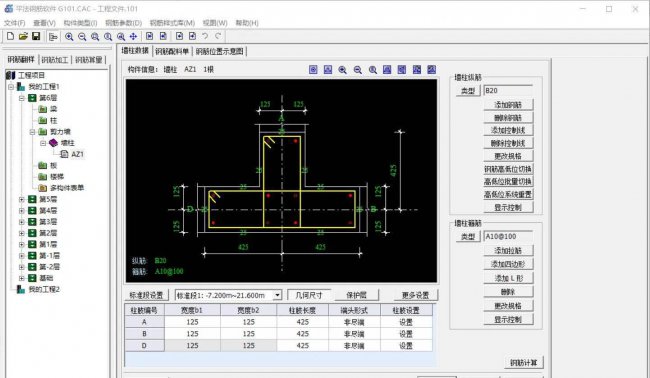Open the 查看(V) menu
Viewport: 650px width, 378px height.
44,23
